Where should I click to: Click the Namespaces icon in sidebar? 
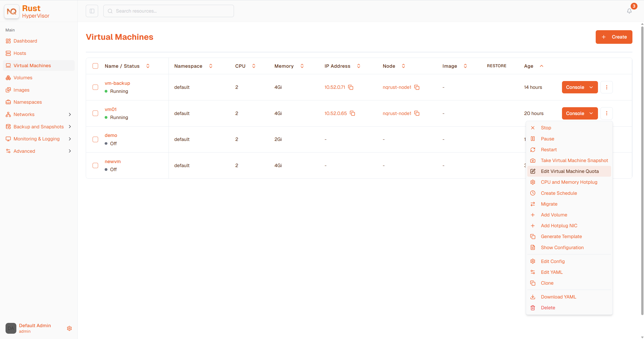point(8,102)
